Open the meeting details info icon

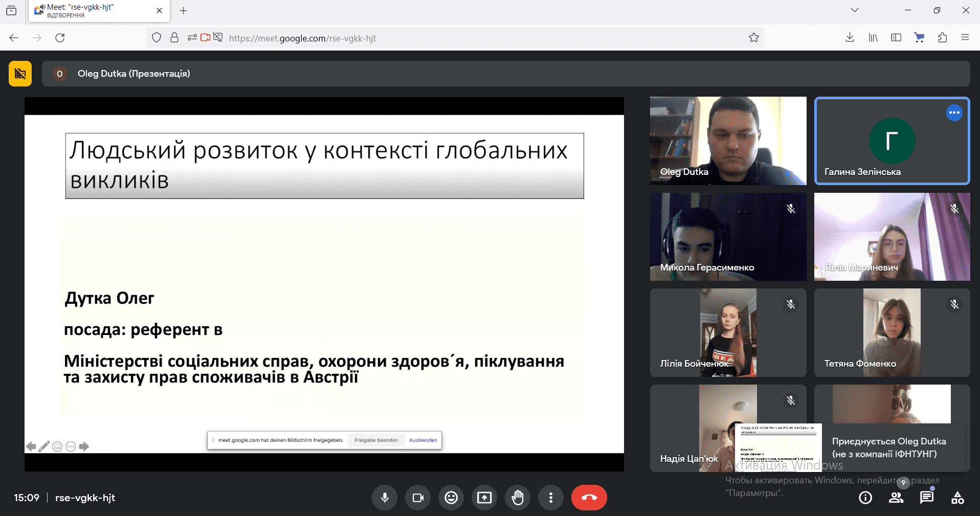pos(865,498)
